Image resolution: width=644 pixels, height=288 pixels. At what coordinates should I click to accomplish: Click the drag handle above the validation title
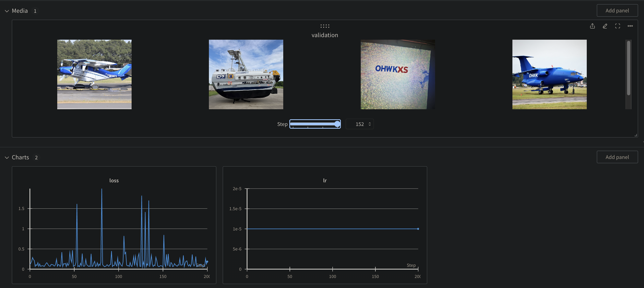pos(325,26)
